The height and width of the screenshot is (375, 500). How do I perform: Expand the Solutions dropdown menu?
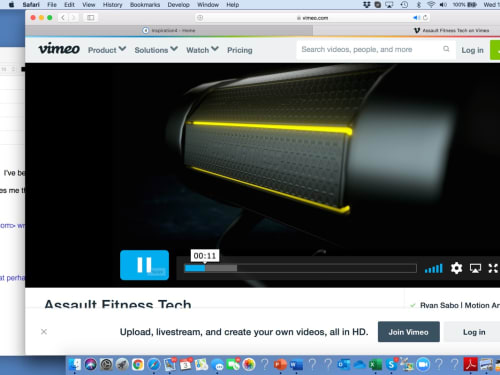(x=156, y=50)
